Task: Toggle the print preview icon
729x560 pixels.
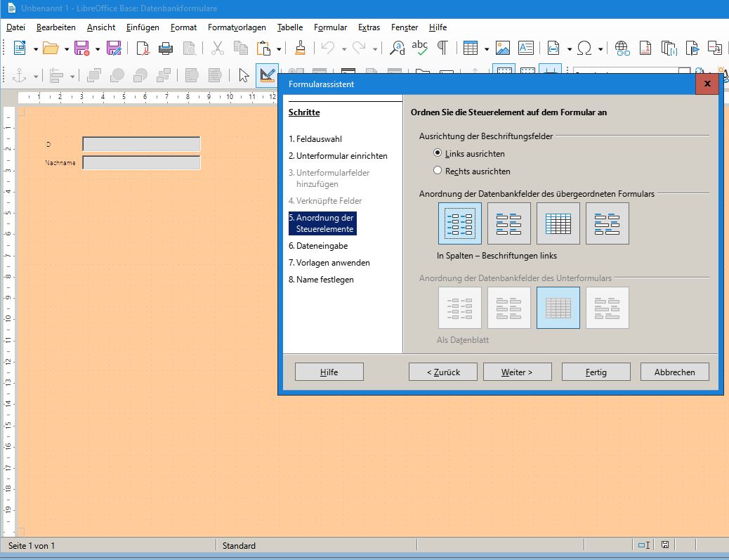Action: 189,48
